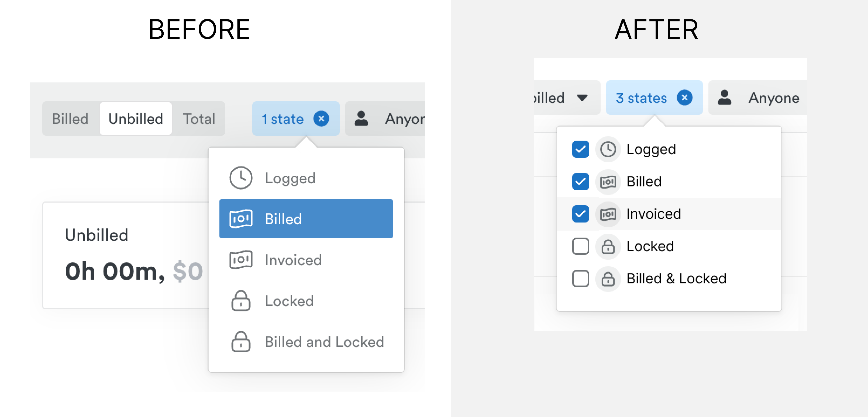
Task: Uncheck the Logged checkbox
Action: [x=580, y=149]
